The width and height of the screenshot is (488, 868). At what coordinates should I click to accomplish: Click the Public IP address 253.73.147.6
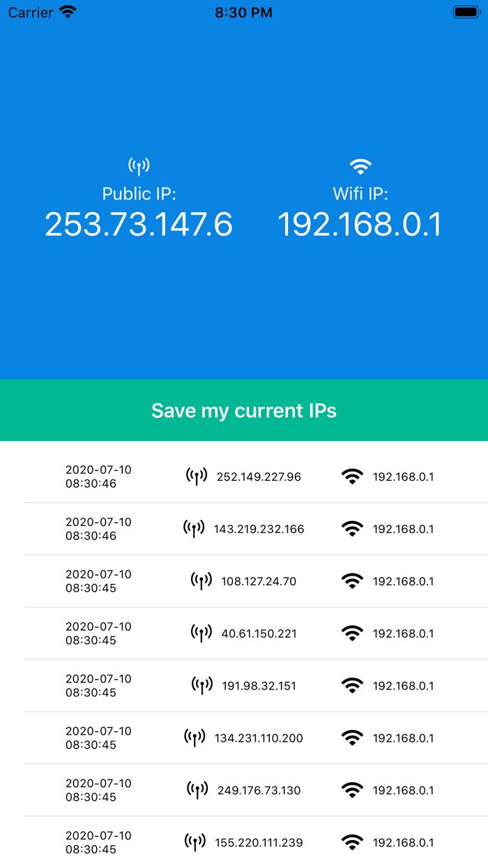click(x=139, y=224)
